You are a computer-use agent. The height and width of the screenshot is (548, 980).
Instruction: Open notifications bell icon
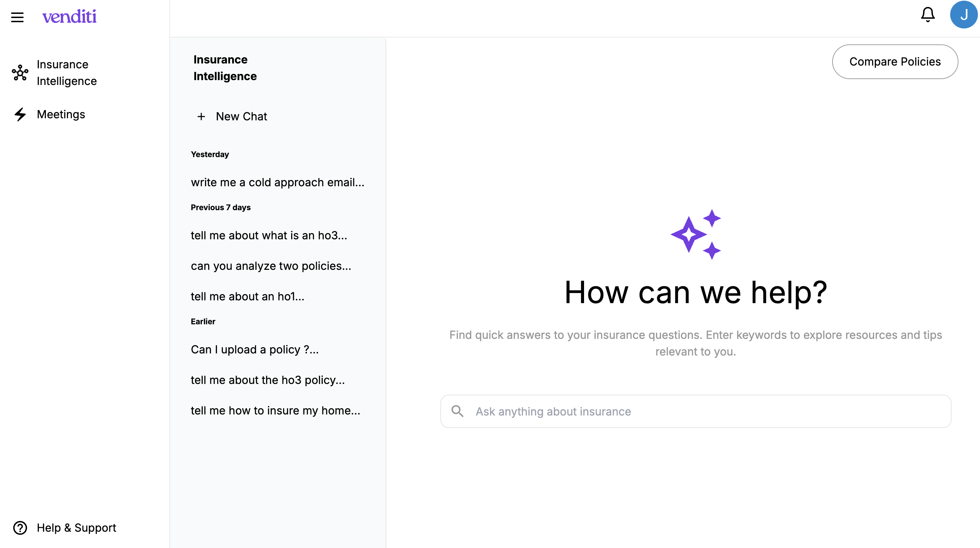coord(928,15)
